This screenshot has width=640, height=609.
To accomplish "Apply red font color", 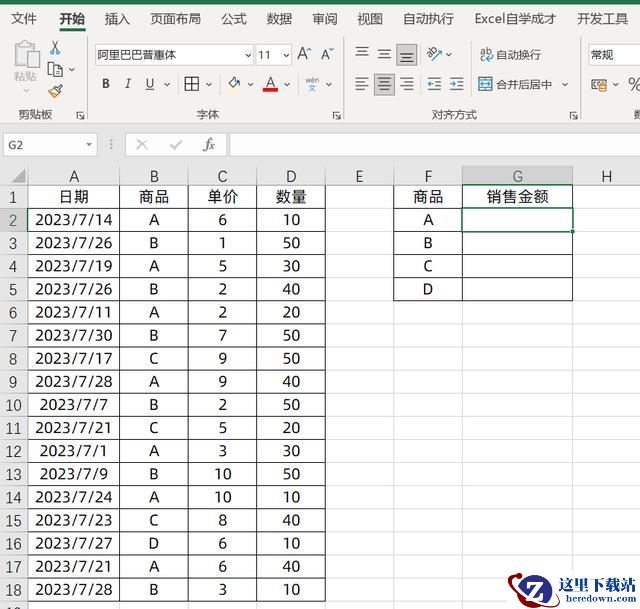I will click(x=270, y=84).
